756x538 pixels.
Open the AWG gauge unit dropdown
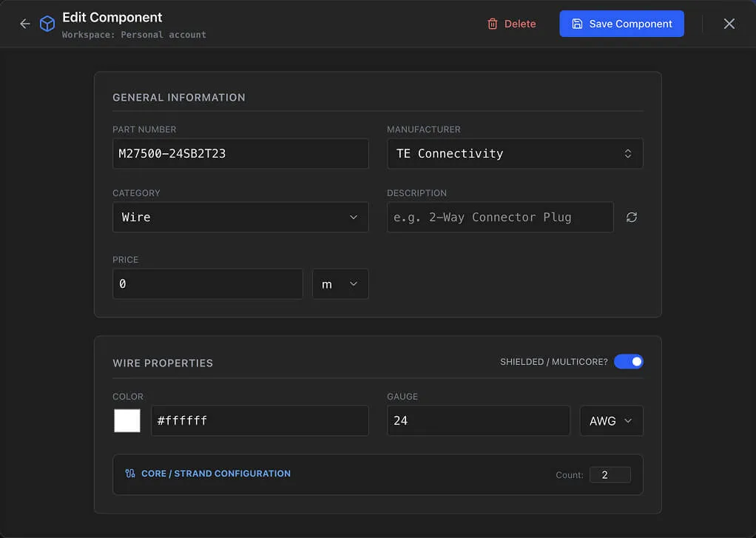(x=611, y=420)
